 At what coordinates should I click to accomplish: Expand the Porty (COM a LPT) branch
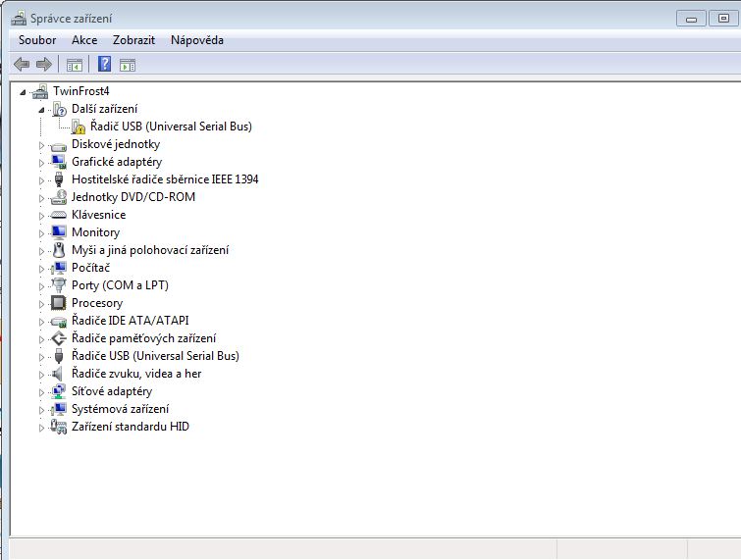(41, 286)
